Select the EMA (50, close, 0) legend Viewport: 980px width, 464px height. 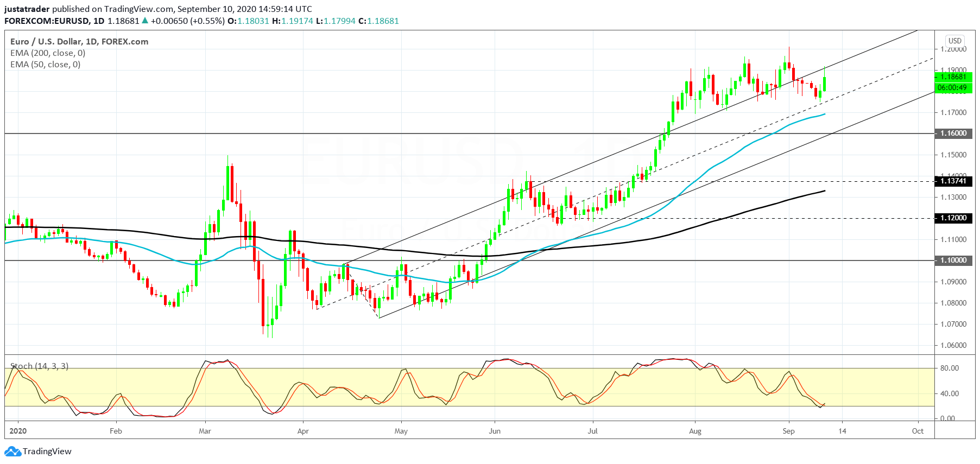[46, 64]
